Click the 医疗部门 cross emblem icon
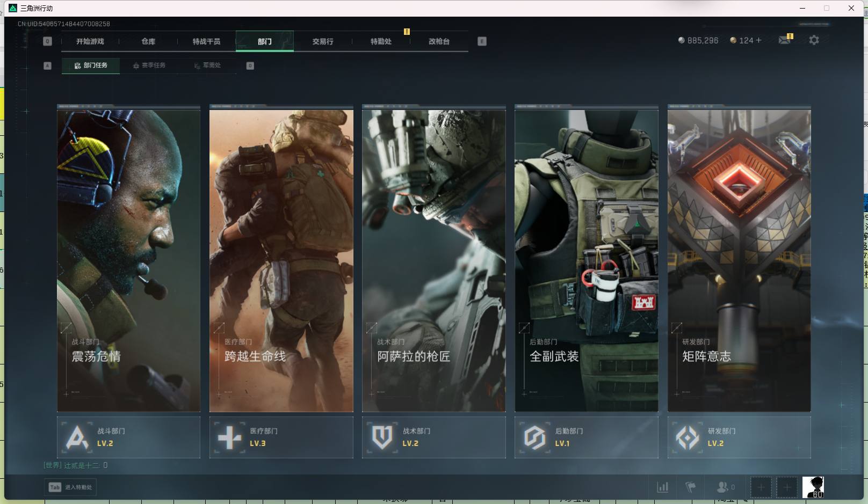Screen dimensions: 868x504 (x=229, y=437)
